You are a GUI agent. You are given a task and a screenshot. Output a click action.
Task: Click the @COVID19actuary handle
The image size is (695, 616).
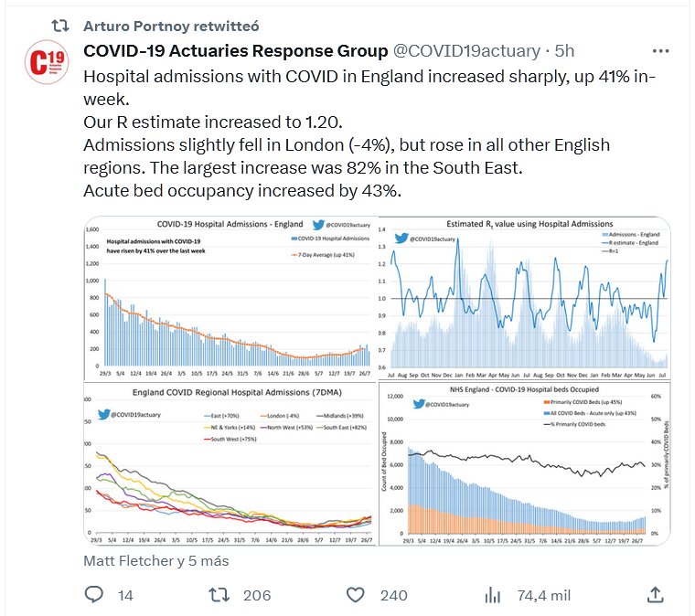click(x=466, y=50)
